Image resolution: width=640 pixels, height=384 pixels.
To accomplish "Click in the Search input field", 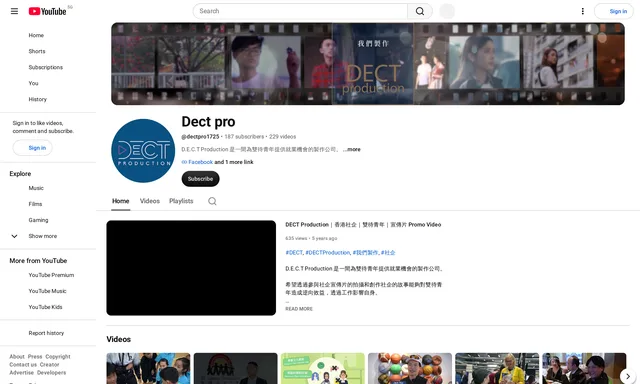I will [x=300, y=11].
